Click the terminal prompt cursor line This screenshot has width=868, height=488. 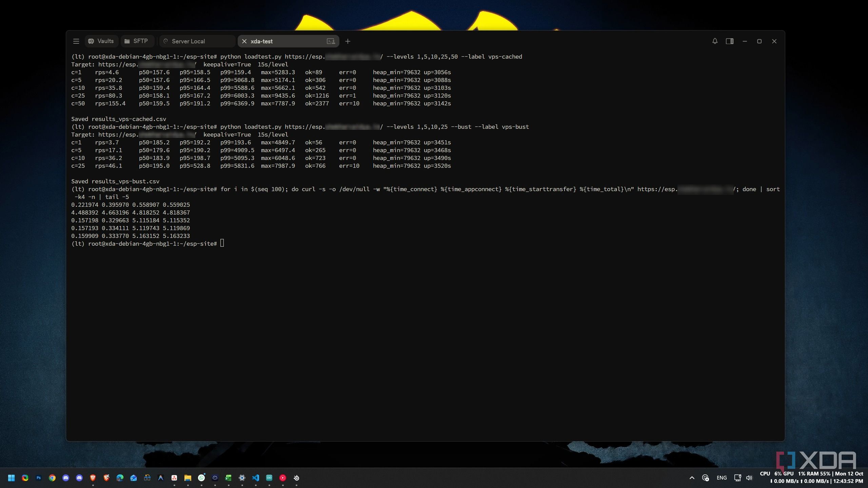[x=148, y=243]
